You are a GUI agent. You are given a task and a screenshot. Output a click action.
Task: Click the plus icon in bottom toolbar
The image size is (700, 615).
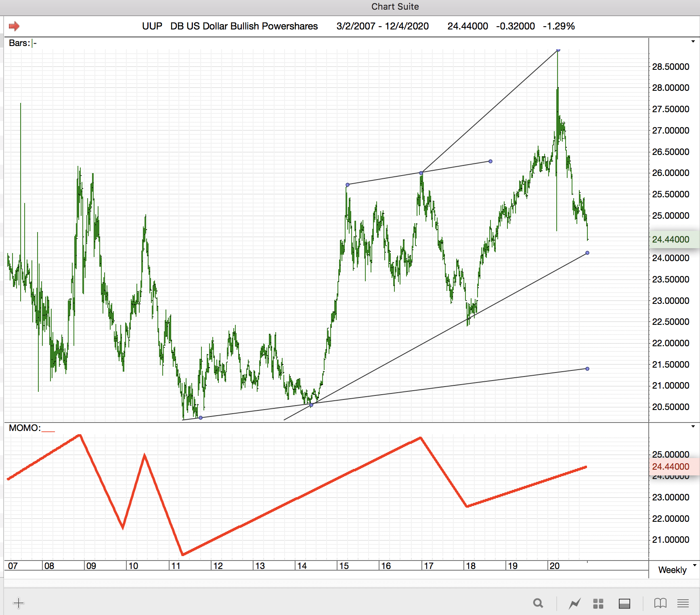click(x=19, y=603)
